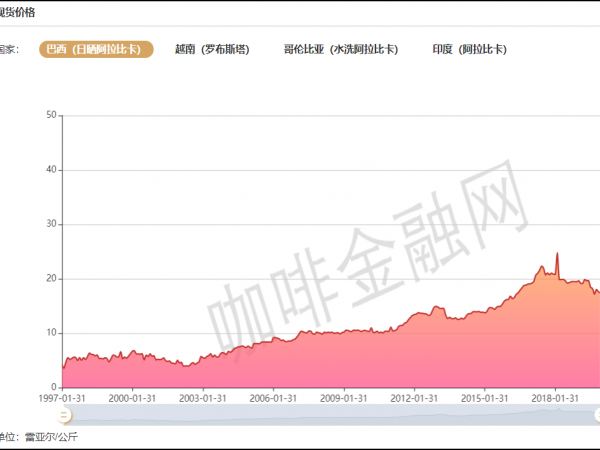Click the 2015-01-31 axis label

tap(484, 398)
